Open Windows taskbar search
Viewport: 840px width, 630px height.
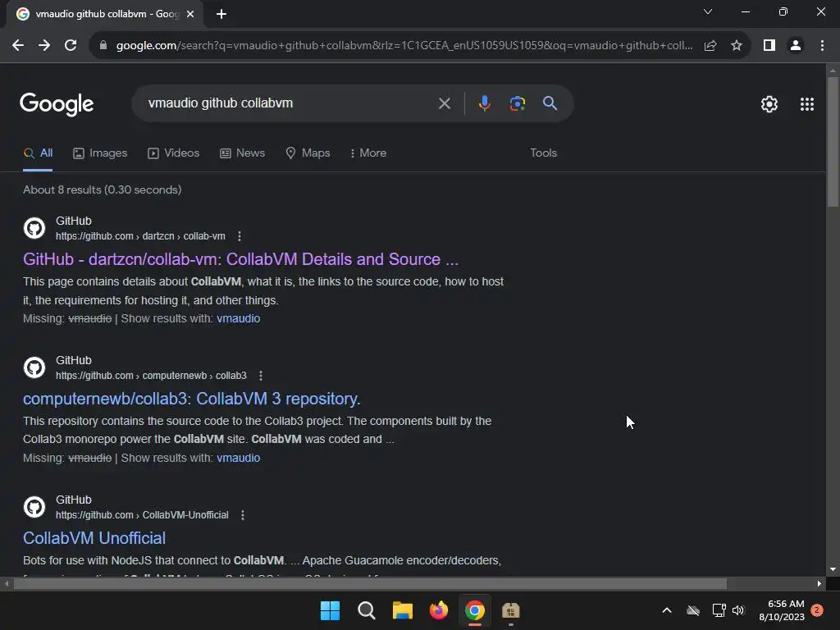[x=367, y=610]
